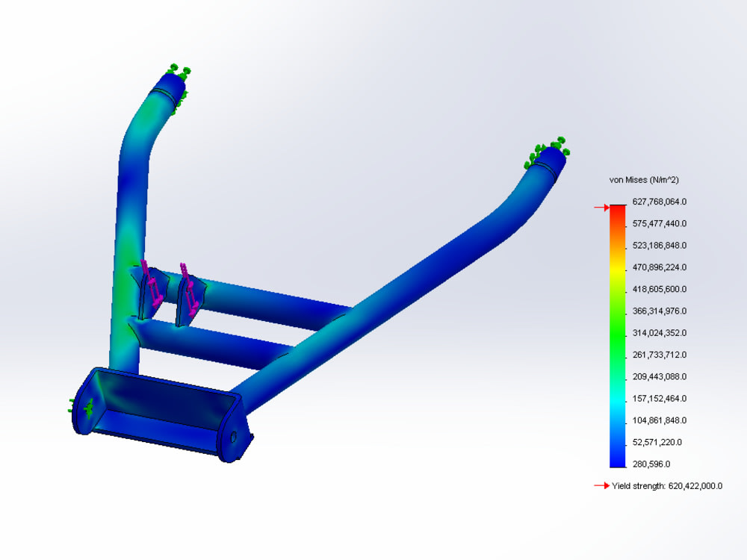Select the legend value 366,314,976.0
The image size is (747, 560).
click(660, 311)
